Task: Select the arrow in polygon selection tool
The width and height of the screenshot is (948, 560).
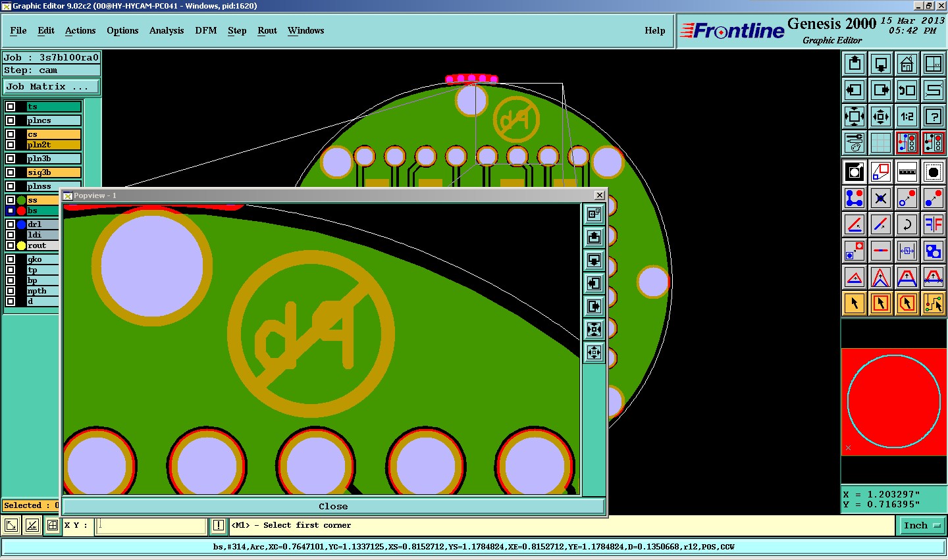Action: [907, 303]
